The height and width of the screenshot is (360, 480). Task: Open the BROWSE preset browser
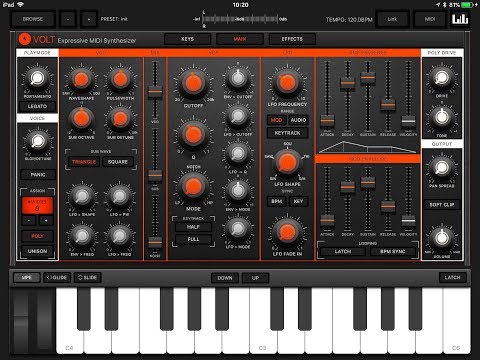tap(33, 19)
